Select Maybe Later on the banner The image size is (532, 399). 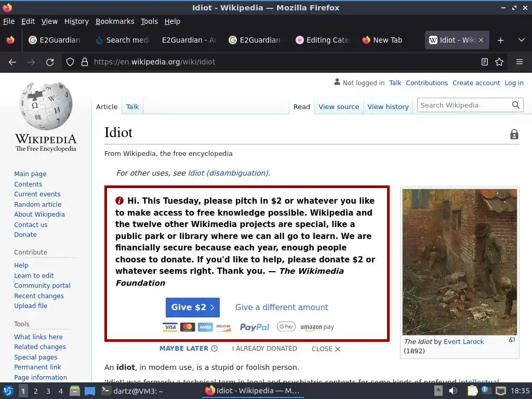point(188,349)
